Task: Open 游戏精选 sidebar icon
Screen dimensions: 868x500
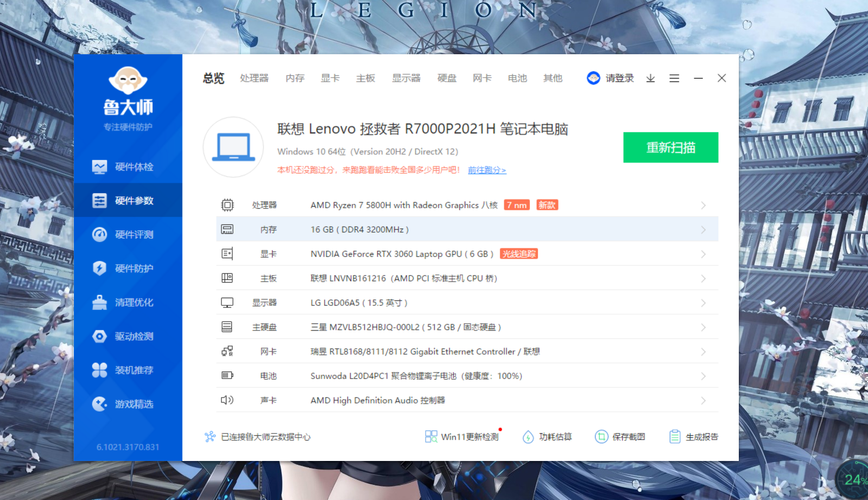Action: (99, 404)
